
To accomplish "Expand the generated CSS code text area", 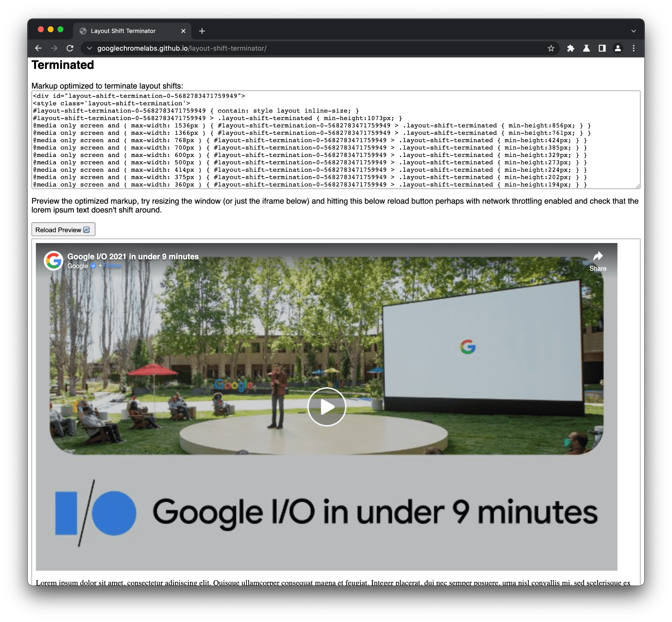I will (x=638, y=186).
